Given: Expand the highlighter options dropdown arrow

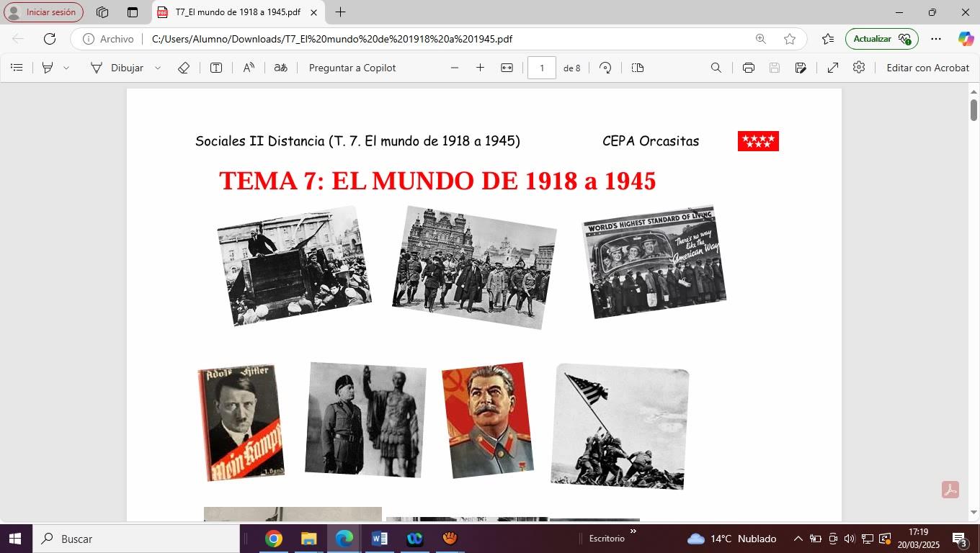Looking at the screenshot, I should (x=66, y=68).
